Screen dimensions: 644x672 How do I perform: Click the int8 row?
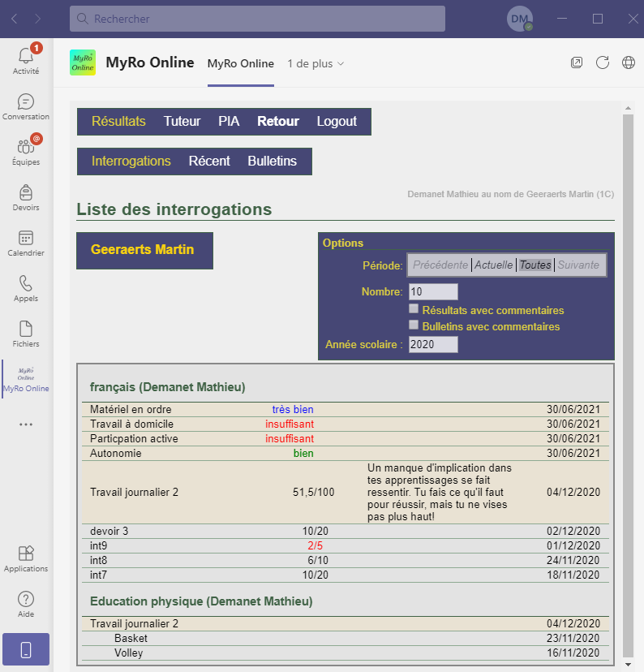pyautogui.click(x=346, y=560)
